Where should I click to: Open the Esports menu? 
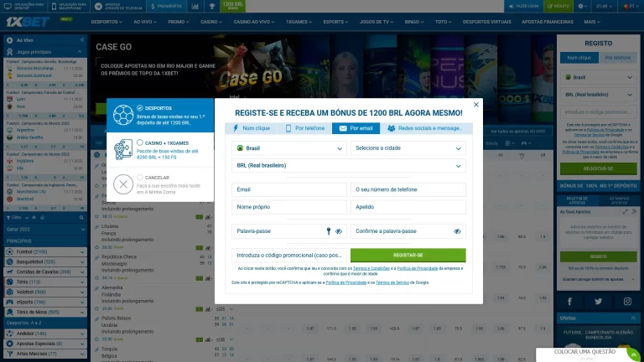(x=335, y=22)
